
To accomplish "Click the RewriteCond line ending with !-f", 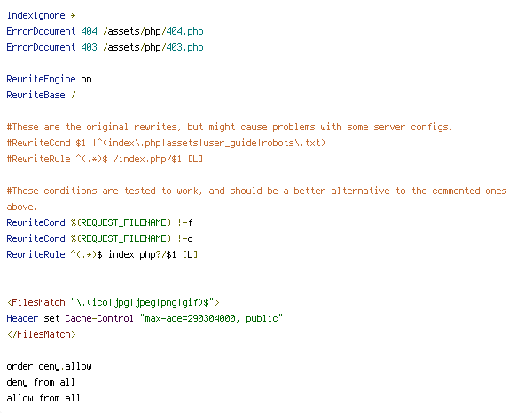I will point(99,222).
